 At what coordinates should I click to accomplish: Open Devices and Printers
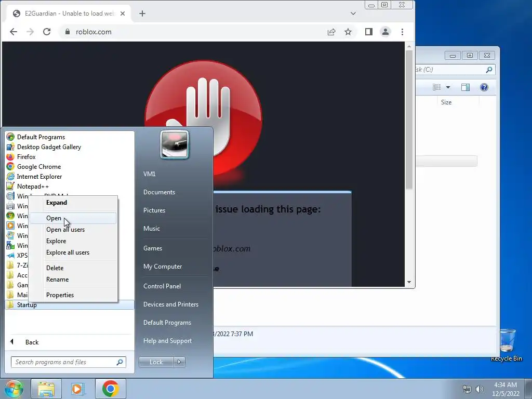[x=170, y=304]
